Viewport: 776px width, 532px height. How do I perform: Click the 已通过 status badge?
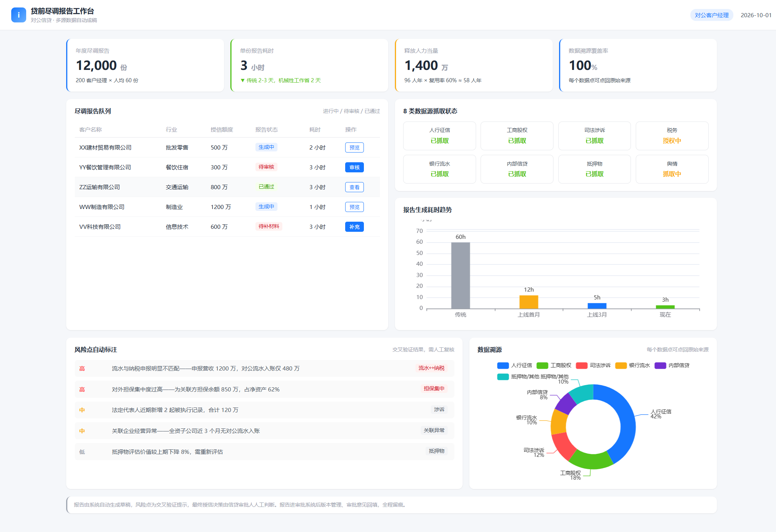point(266,187)
